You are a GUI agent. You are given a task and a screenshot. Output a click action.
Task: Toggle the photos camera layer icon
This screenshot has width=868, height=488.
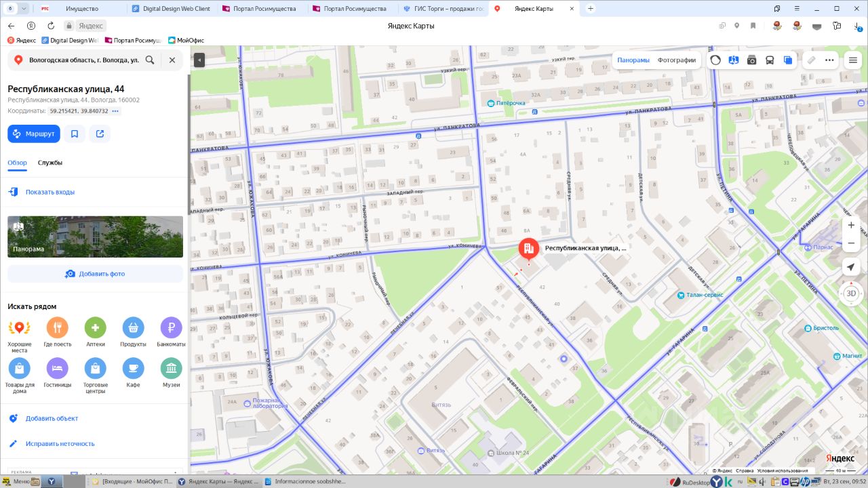751,60
